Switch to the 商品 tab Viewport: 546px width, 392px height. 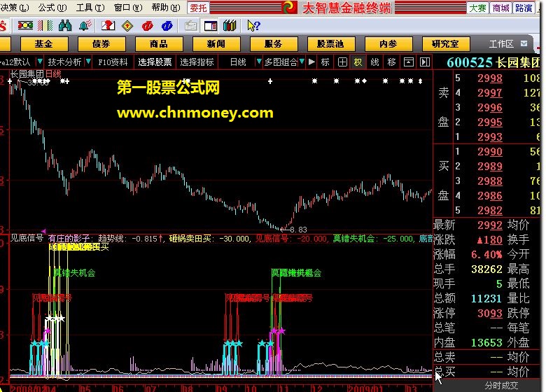click(158, 44)
